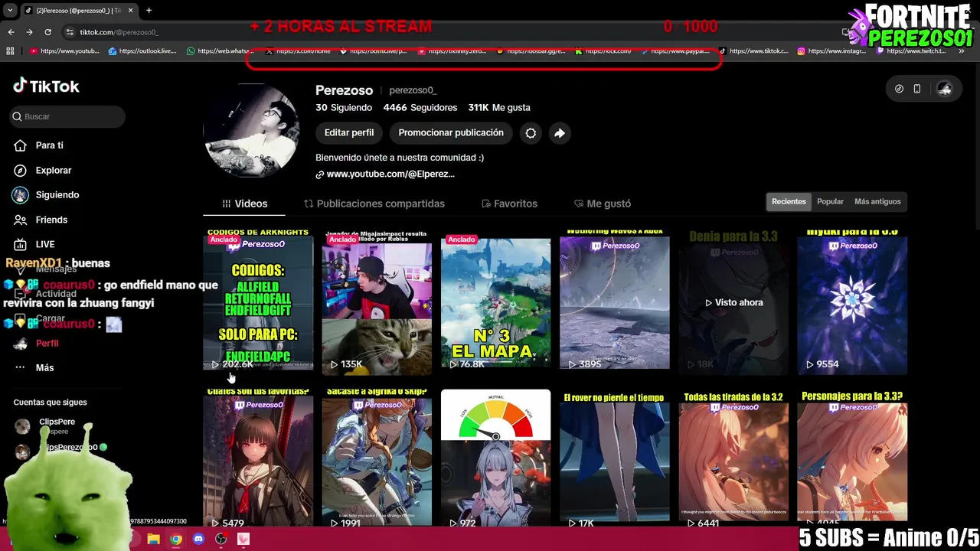
Task: Click the compass icon at top right
Action: tap(899, 89)
